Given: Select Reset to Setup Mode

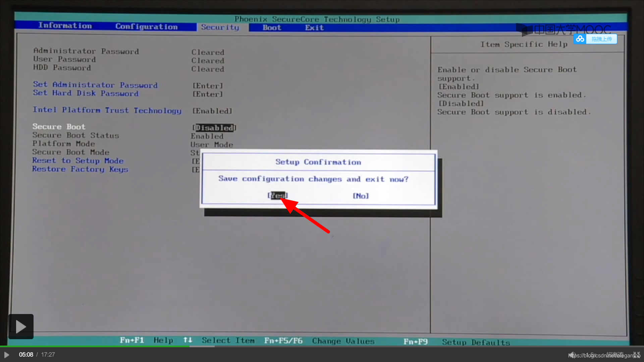Looking at the screenshot, I should coord(78,161).
